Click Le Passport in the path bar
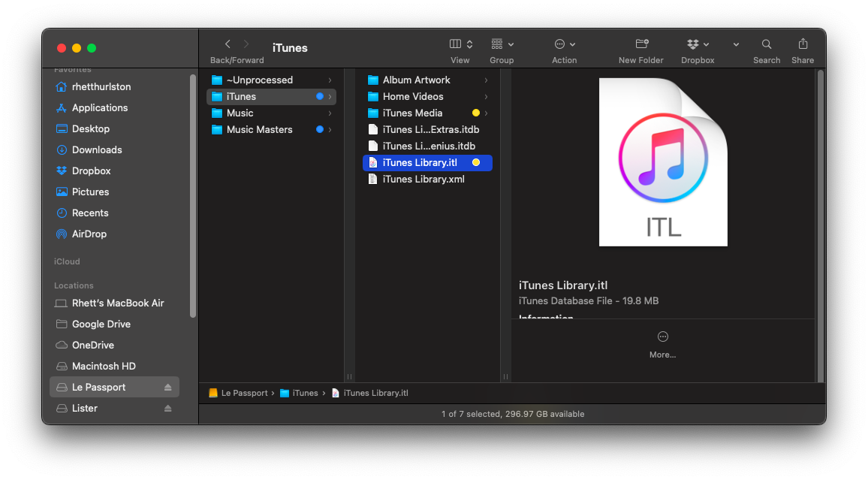Viewport: 868px width, 480px height. point(239,393)
